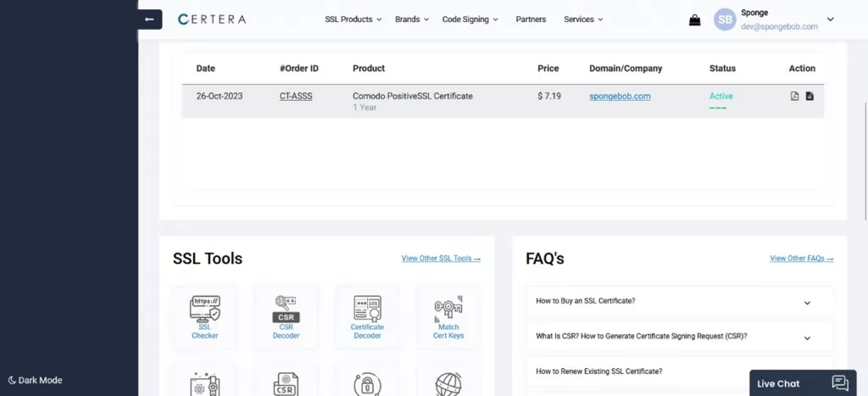Screen dimensions: 868x396
Task: Open the user account dropdown chevron
Action: (x=831, y=20)
